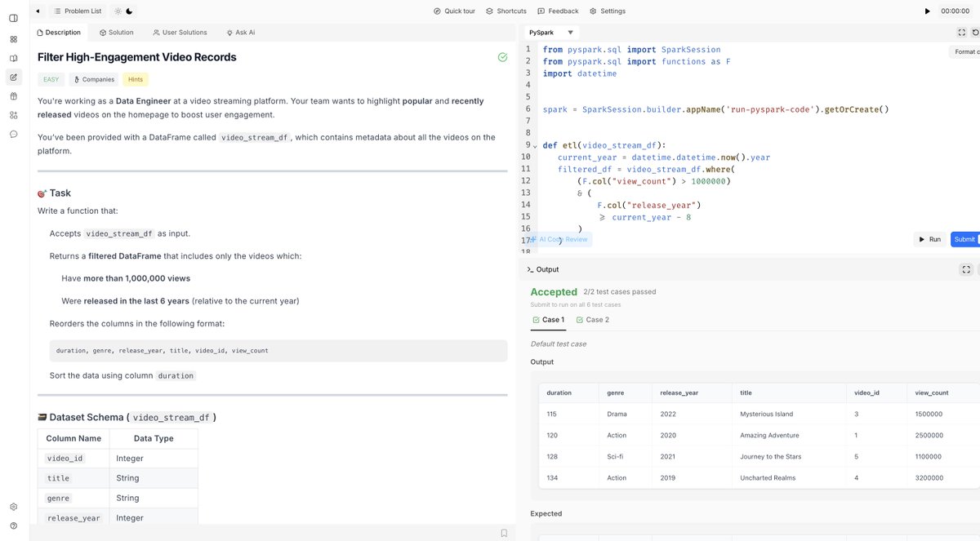Screen dimensions: 980x541
Task: Open the PySpark language dropdown
Action: pyautogui.click(x=552, y=33)
